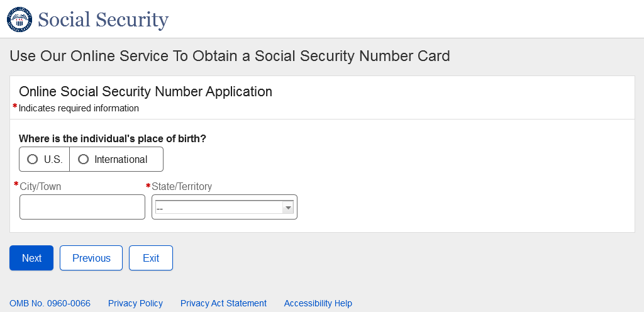This screenshot has width=644, height=312.
Task: Select the U.S. birthplace radio button
Action: [33, 159]
